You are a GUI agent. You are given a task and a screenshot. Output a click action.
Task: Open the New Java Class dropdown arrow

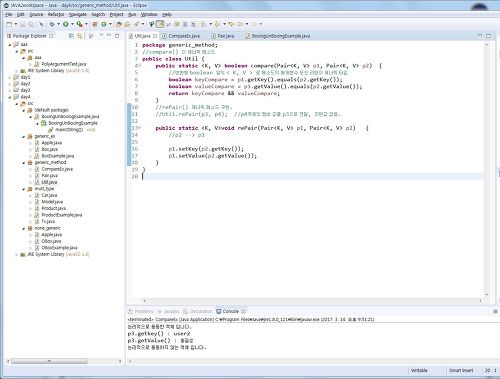(x=110, y=24)
